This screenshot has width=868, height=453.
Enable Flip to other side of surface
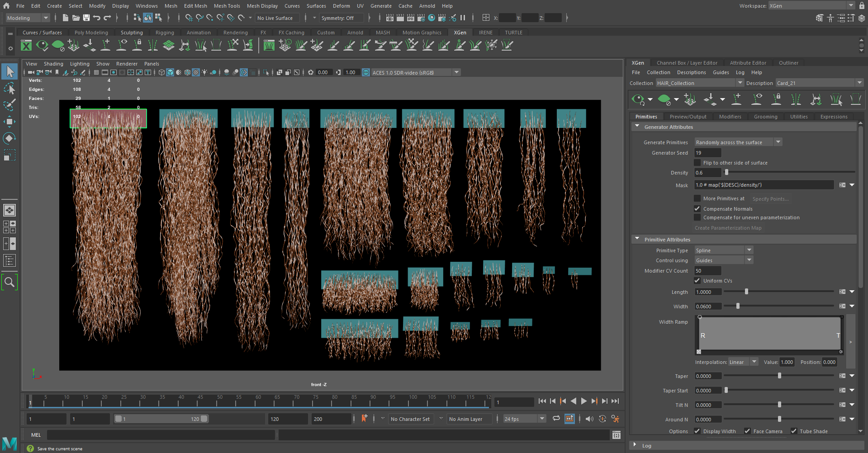click(697, 163)
